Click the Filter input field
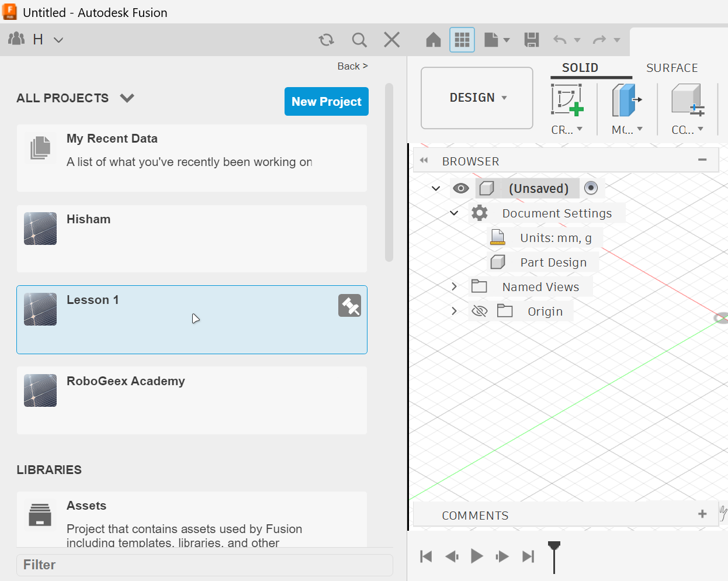The image size is (728, 581). point(204,565)
